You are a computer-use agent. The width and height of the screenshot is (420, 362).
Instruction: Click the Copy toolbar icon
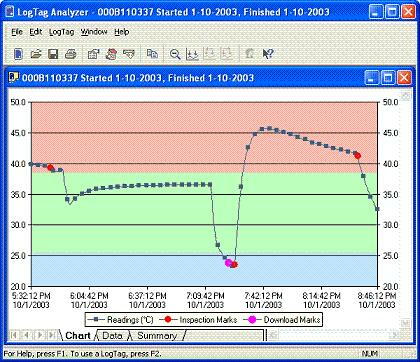point(152,54)
